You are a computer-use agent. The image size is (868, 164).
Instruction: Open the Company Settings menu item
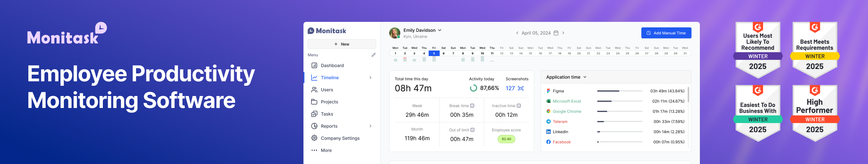click(x=342, y=138)
